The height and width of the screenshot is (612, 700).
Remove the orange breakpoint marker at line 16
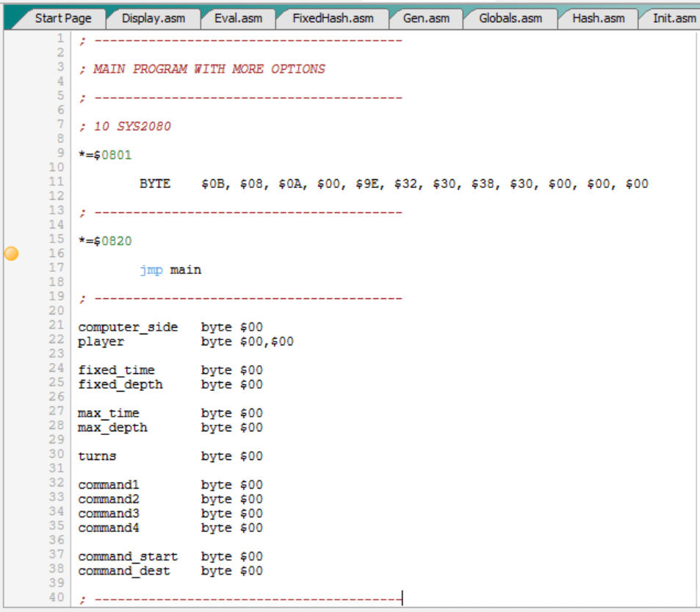pyautogui.click(x=11, y=254)
